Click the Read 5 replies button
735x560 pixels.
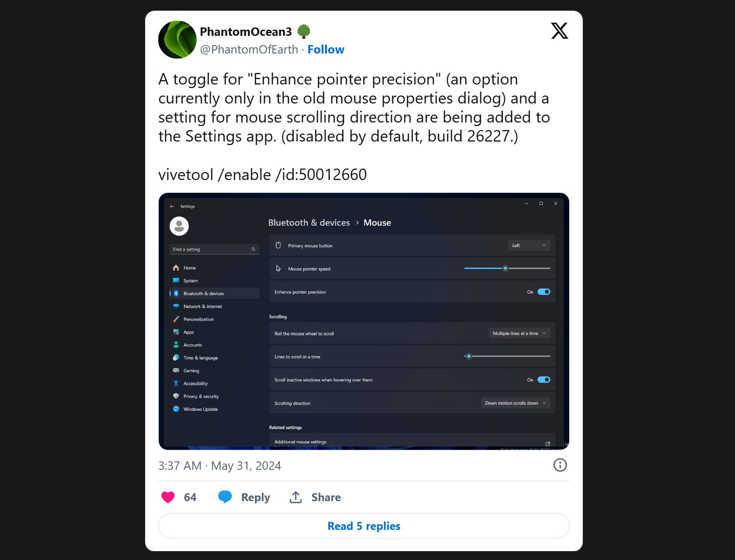[x=364, y=526]
